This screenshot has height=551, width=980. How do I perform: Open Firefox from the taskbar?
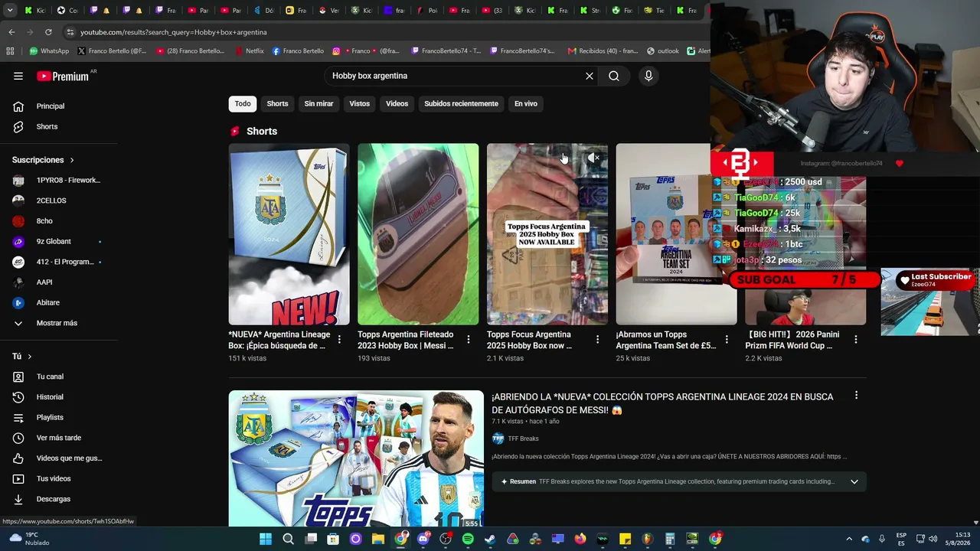coord(580,539)
